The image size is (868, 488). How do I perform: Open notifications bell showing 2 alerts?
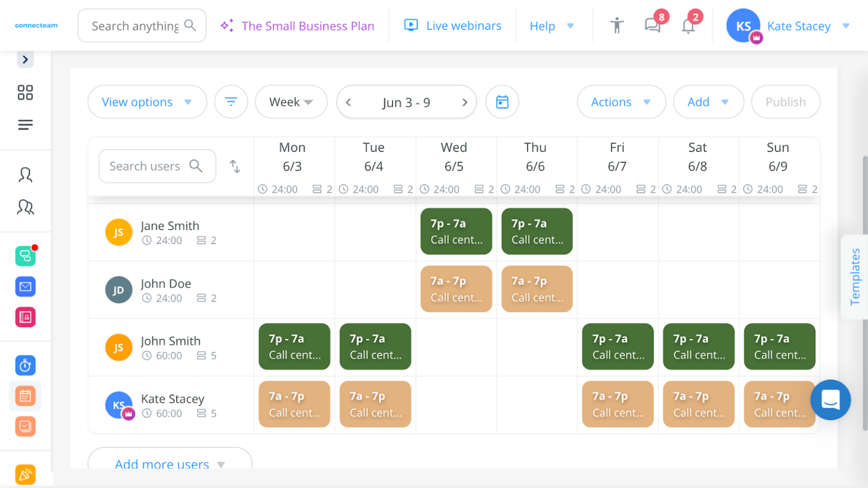[688, 25]
